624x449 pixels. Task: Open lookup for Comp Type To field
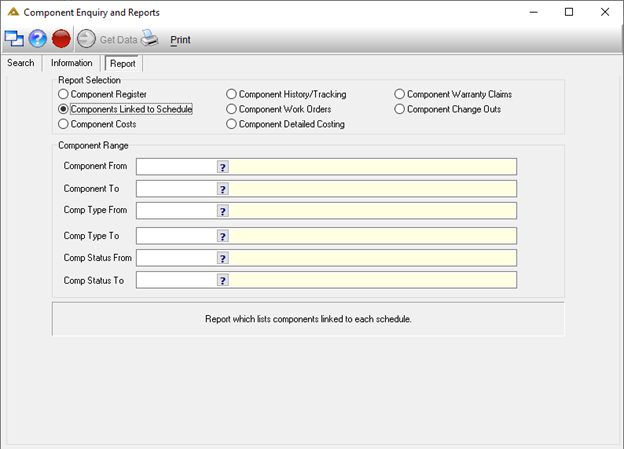(222, 236)
